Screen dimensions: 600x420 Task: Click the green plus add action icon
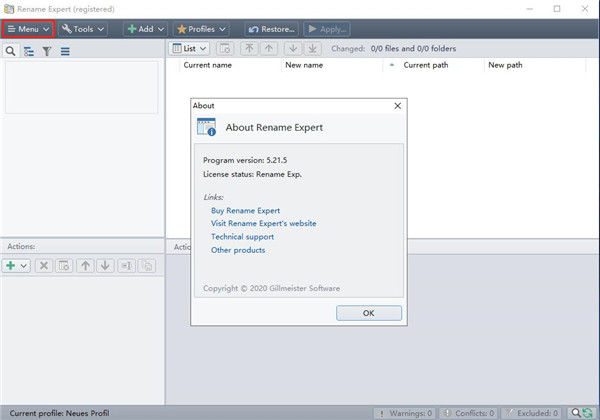pos(10,265)
